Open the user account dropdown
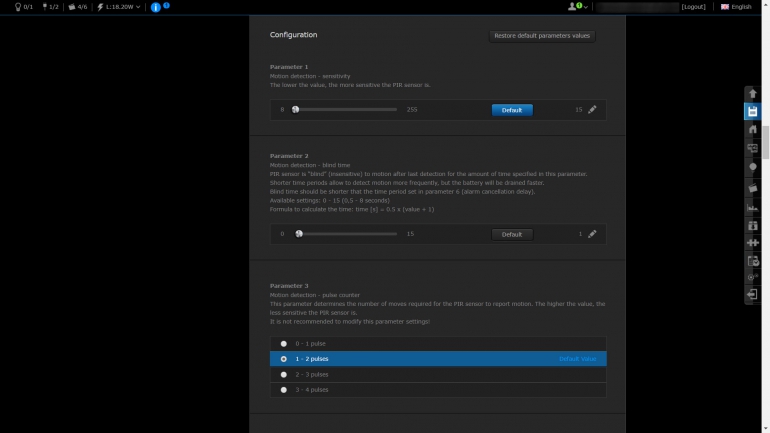The image size is (770, 433). coord(577,7)
